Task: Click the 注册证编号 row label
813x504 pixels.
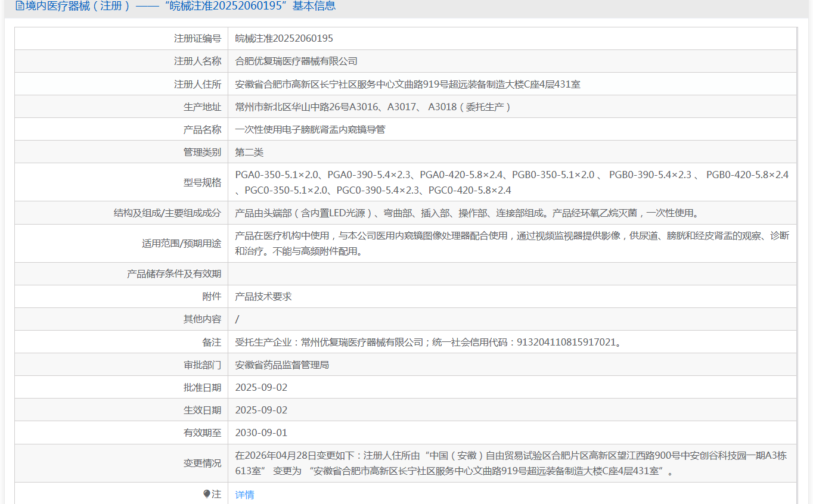Action: click(x=197, y=38)
